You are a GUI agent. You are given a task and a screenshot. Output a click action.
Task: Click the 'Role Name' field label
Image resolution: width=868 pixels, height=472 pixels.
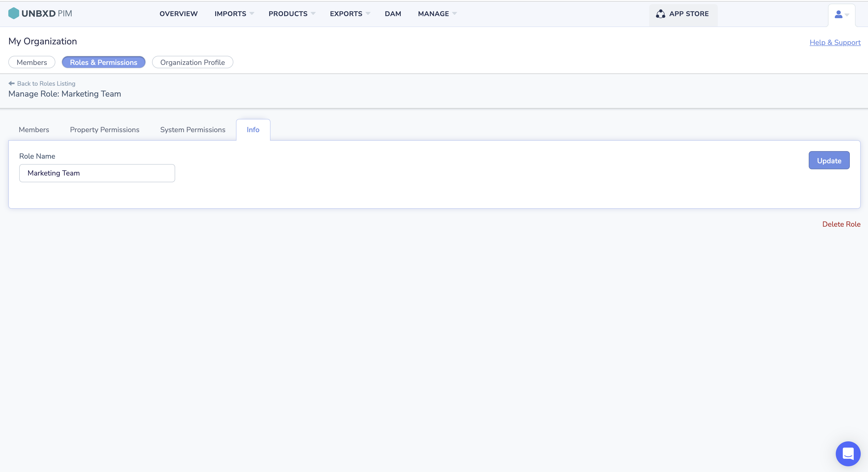[37, 156]
